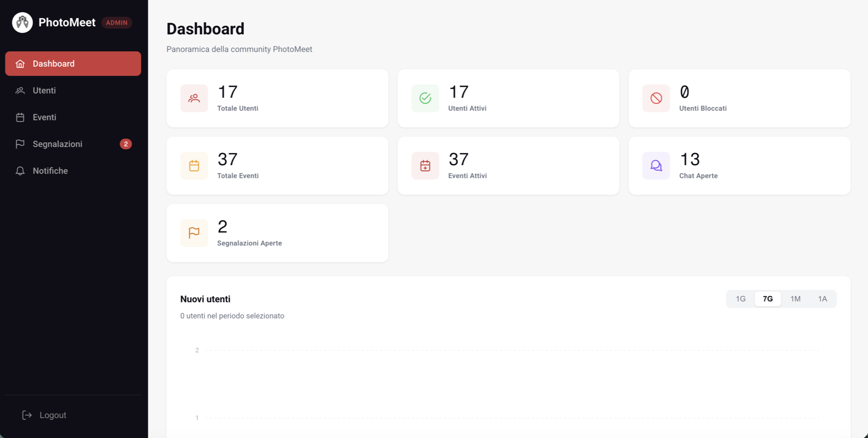Click the Chat Aperte speech bubble icon
The image size is (868, 438).
tap(656, 166)
